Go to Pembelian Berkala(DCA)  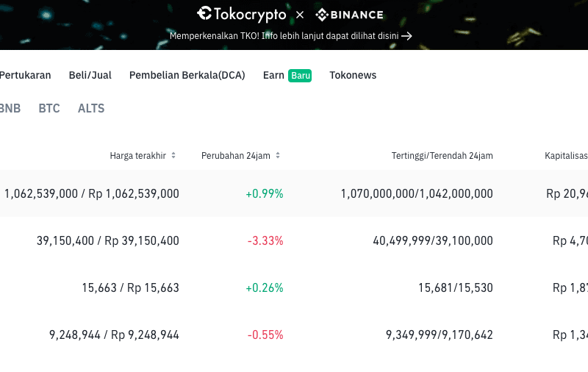click(x=187, y=75)
